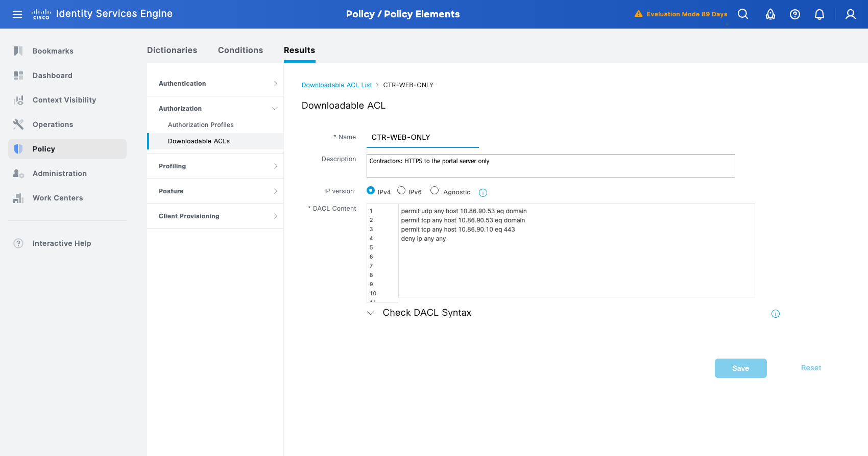Click the 'deny ip any any' line

[x=423, y=239]
